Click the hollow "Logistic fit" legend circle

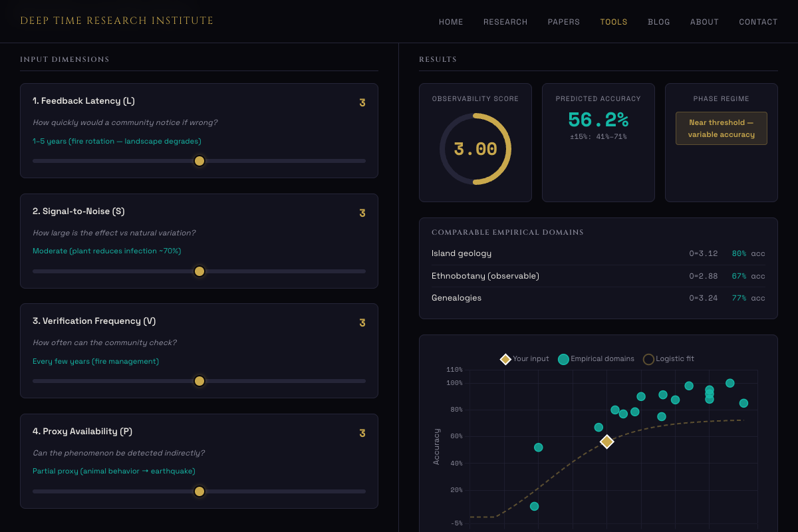(648, 359)
